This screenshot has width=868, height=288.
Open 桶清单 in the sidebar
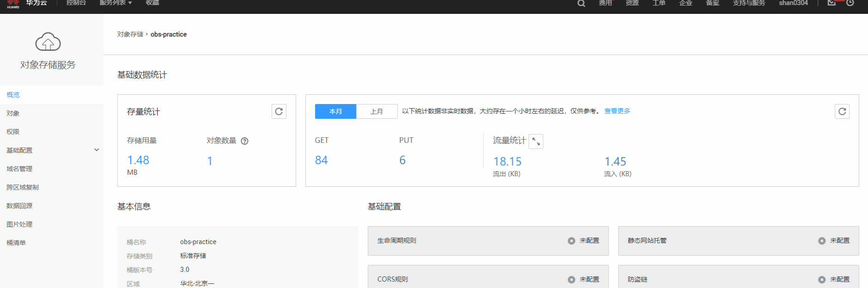coord(52,243)
